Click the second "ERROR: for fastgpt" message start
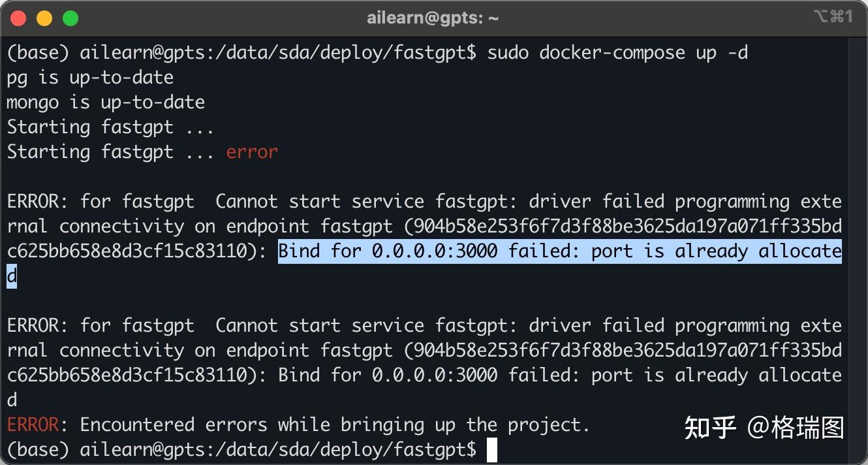868x465 pixels. [101, 326]
